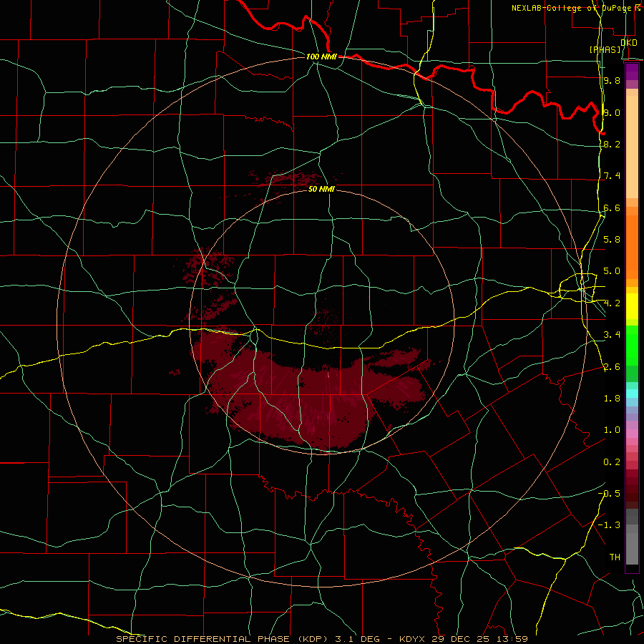The image size is (644, 644).
Task: Select the 50 NMI range ring label
Action: pyautogui.click(x=321, y=189)
